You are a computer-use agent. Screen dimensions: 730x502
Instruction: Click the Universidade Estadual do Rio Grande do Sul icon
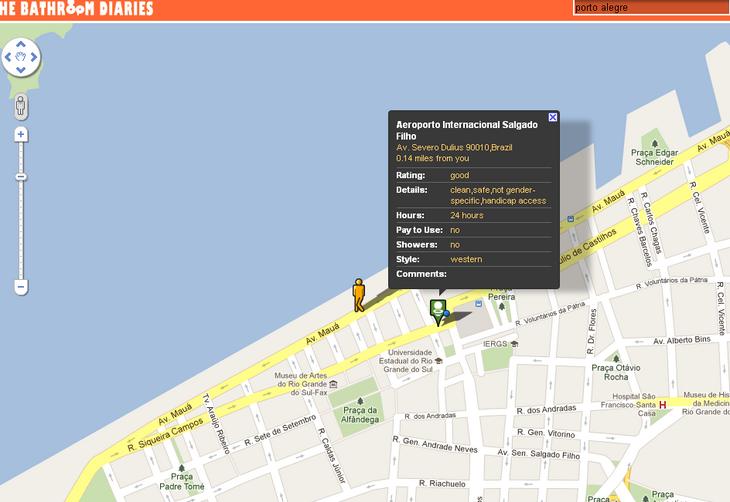[x=439, y=360]
